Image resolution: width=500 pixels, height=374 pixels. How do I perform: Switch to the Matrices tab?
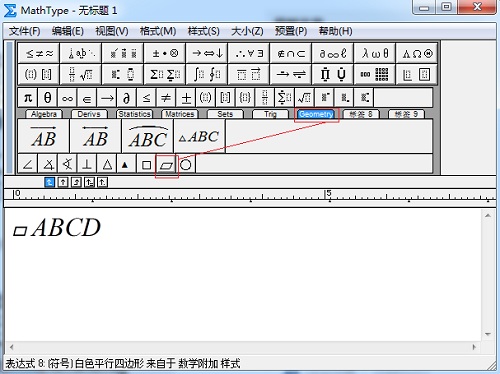[x=180, y=114]
